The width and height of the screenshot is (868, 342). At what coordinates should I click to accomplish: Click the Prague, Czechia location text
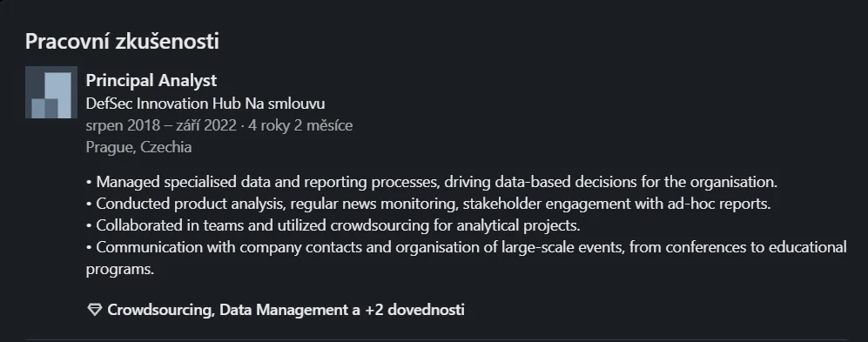(x=139, y=147)
